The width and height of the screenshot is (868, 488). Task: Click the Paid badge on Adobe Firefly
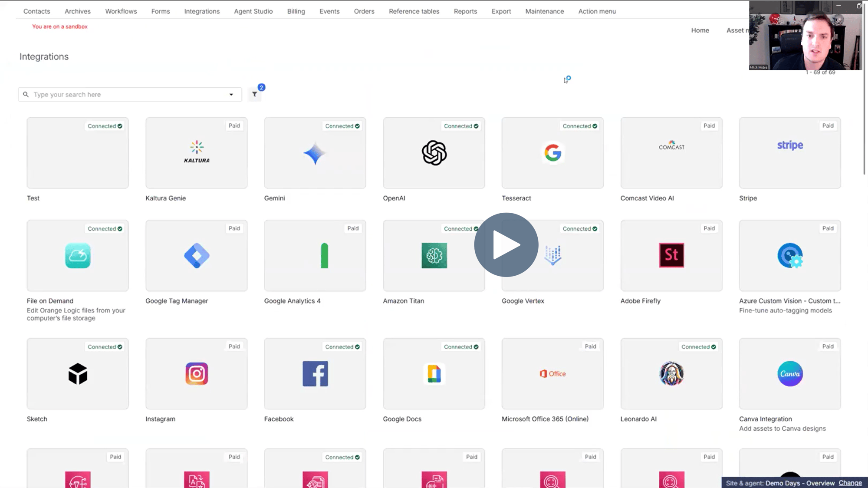[x=709, y=228]
